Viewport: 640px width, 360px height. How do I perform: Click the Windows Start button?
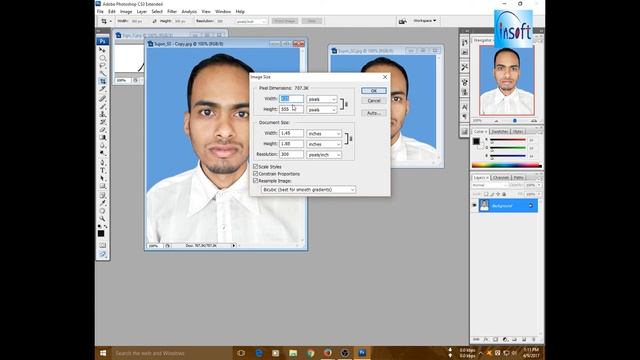103,353
